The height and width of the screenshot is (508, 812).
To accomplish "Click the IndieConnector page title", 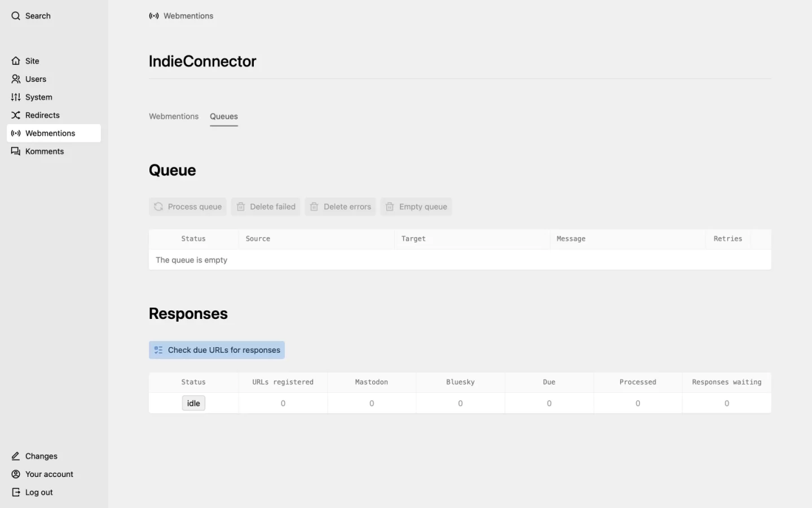I will 202,61.
